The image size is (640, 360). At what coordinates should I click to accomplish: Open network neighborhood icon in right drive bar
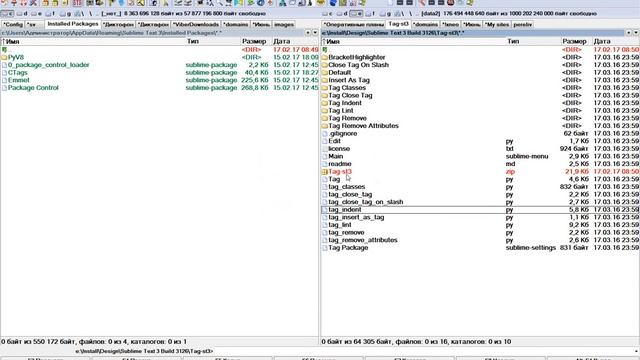398,13
